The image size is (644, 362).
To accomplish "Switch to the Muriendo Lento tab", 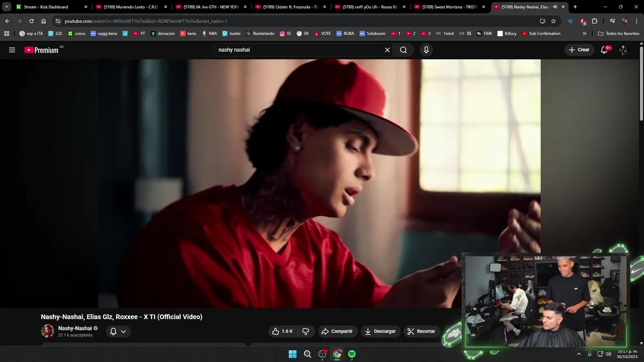I will pos(131,7).
